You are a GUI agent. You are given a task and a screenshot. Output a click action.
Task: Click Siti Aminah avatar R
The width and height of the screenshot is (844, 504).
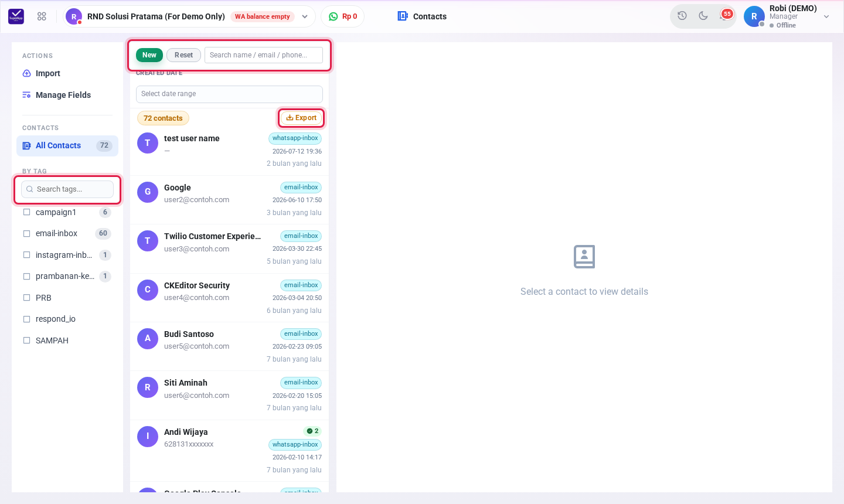point(148,387)
